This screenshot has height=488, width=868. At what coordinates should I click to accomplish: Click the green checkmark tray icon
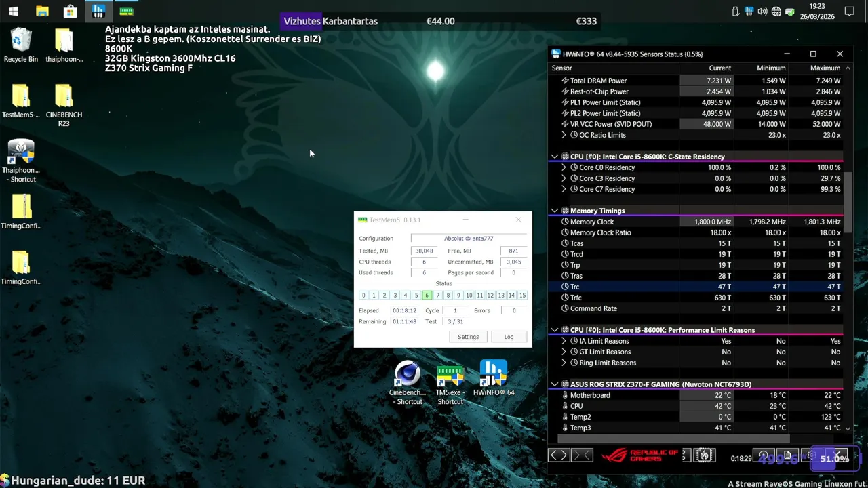(x=790, y=12)
